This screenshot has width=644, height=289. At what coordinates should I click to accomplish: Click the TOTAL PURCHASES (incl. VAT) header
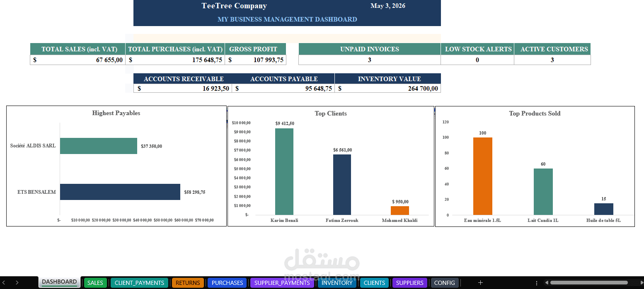[x=175, y=49]
